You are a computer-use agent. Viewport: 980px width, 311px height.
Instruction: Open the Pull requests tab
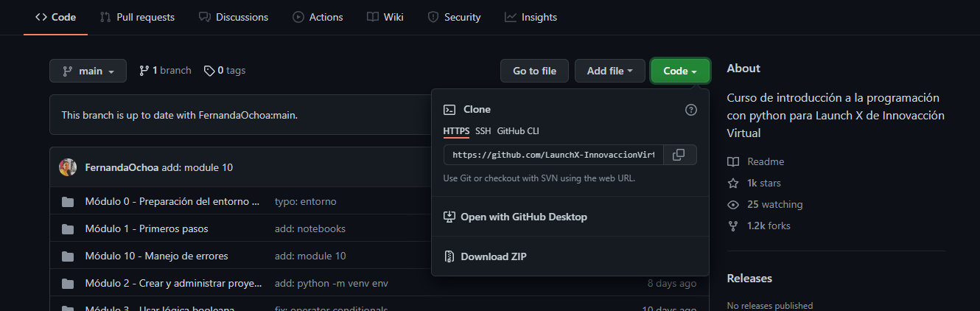[137, 17]
